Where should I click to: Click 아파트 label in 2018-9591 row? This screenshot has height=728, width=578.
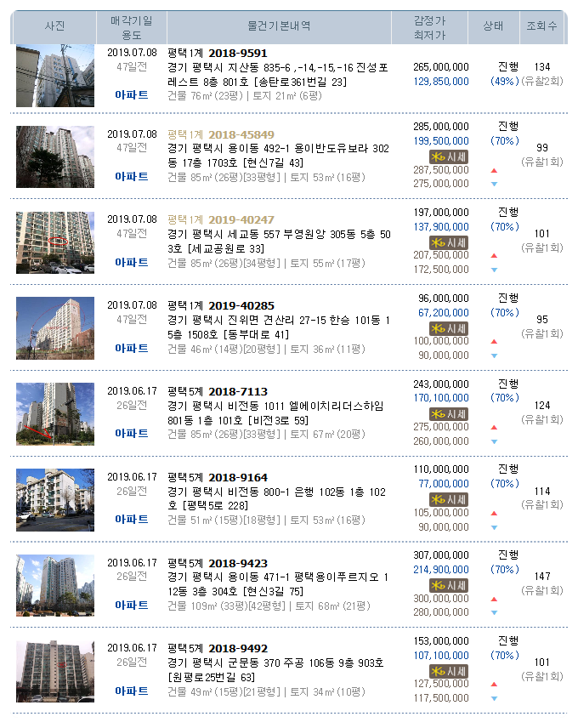tap(132, 95)
